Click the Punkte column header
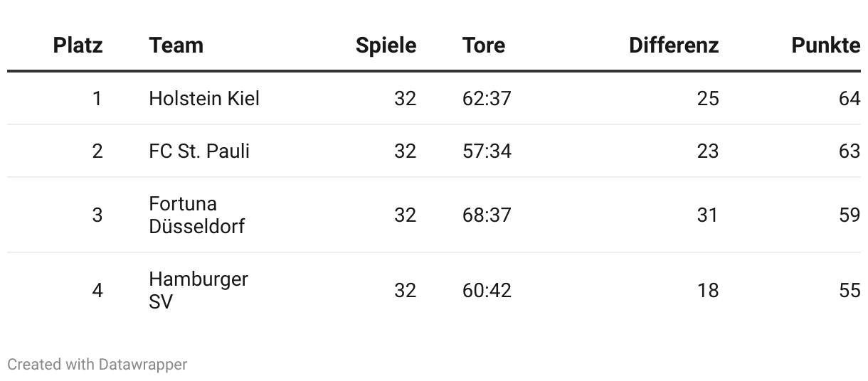Viewport: 868px width, 381px height. 826,45
